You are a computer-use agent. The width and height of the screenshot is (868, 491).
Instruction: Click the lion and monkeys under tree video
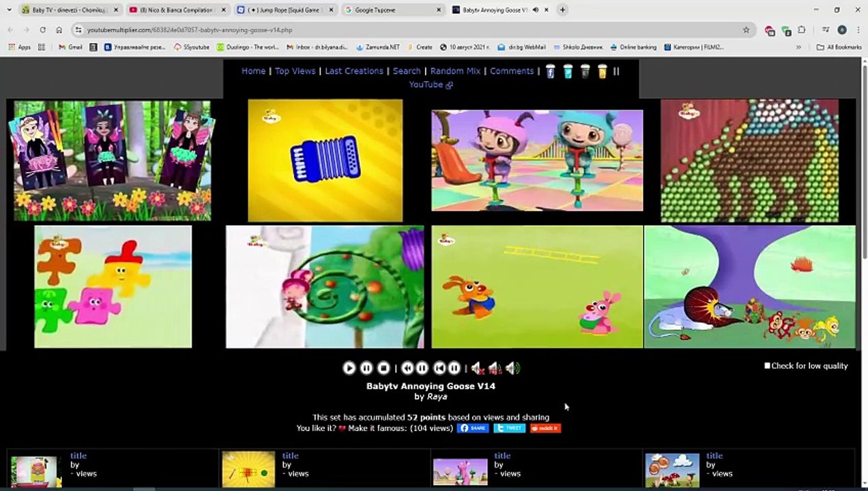(x=749, y=286)
